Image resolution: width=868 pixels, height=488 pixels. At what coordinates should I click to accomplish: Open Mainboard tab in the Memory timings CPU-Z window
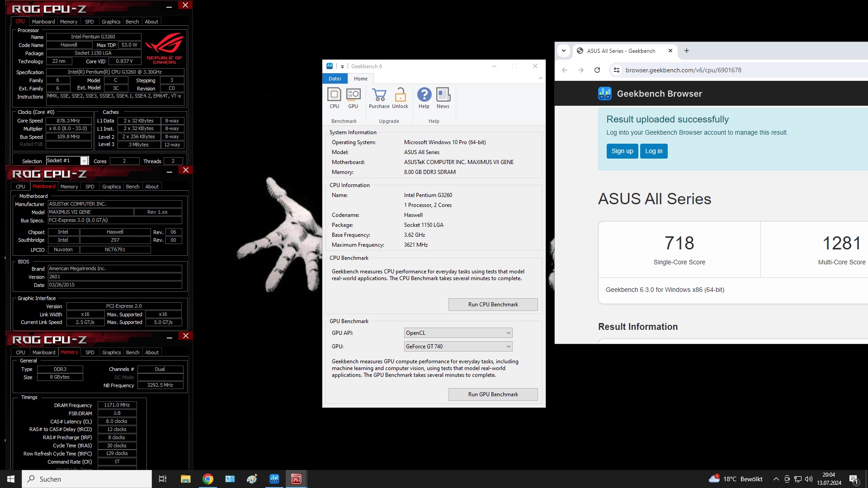(44, 352)
